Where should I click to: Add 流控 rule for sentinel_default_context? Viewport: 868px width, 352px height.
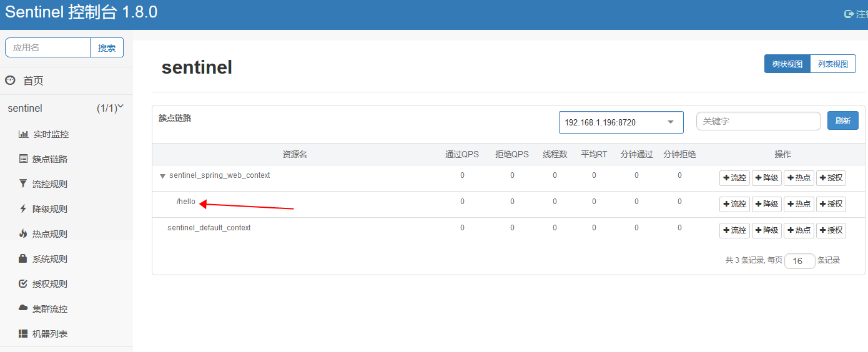click(734, 230)
